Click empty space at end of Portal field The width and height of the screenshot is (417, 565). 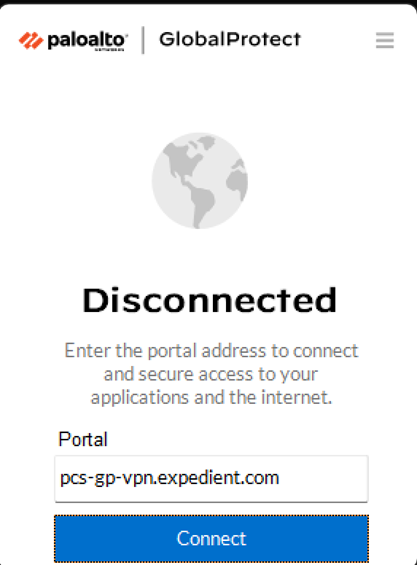click(324, 479)
